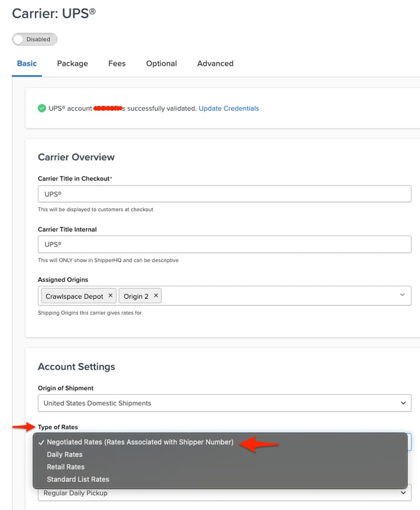Remove the Origin 2 origin chip
The height and width of the screenshot is (510, 420).
pos(157,295)
